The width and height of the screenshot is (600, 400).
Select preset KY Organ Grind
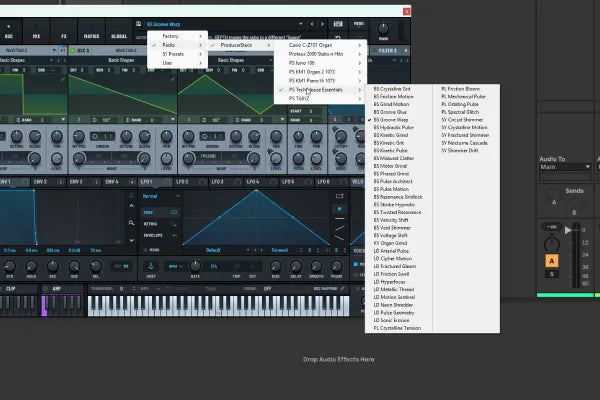point(390,243)
